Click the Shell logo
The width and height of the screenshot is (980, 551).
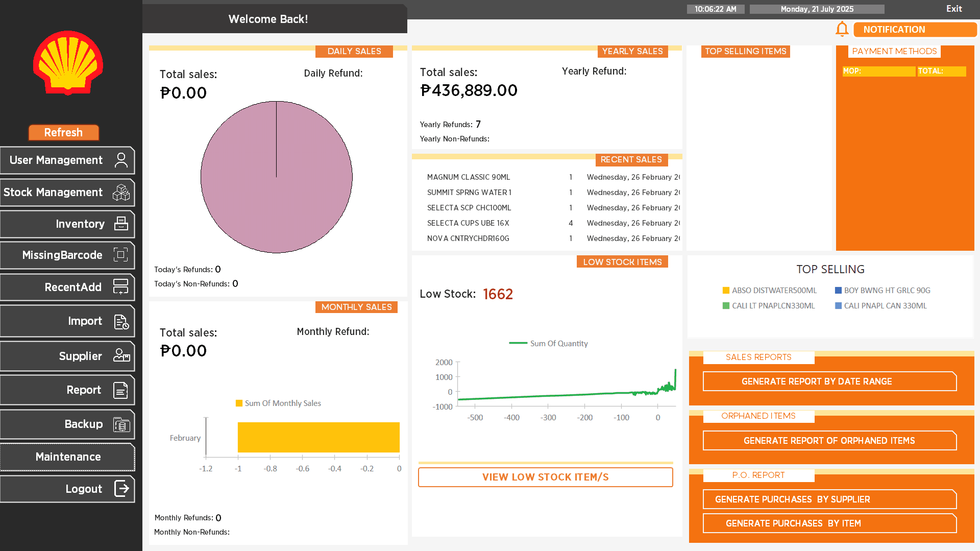[x=68, y=63]
